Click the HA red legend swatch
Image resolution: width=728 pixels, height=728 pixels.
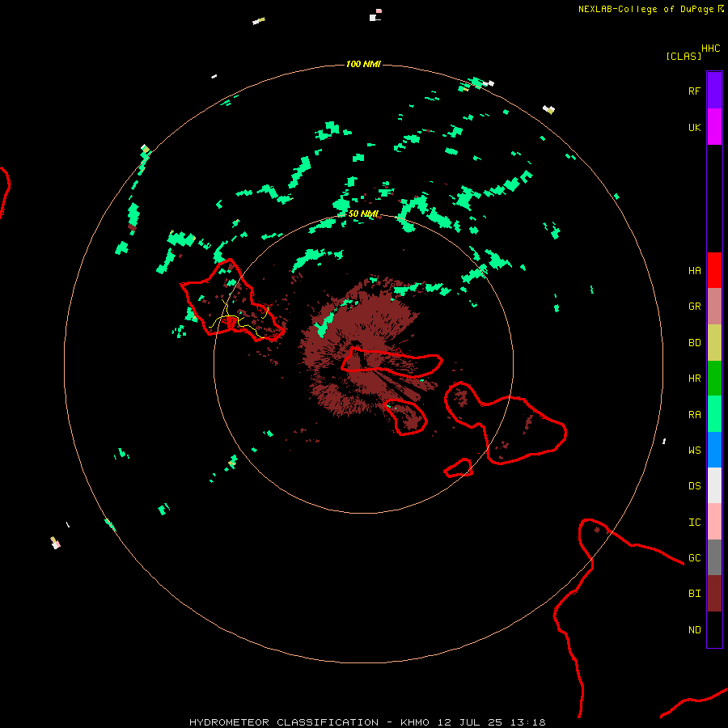tap(714, 270)
